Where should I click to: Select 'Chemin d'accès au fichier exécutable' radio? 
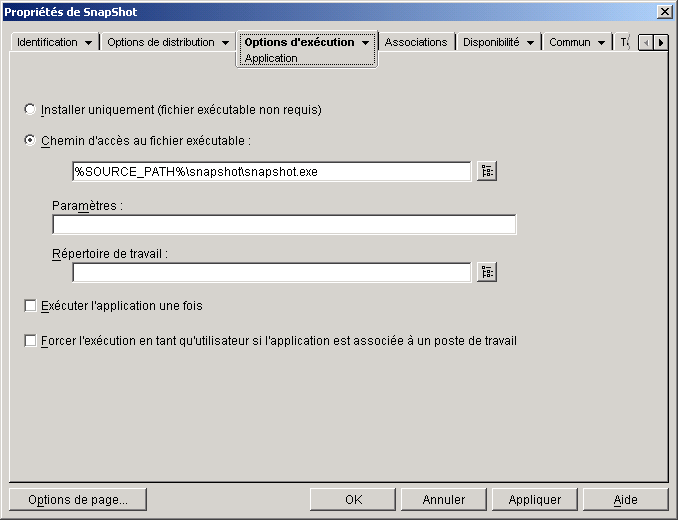coord(30,140)
